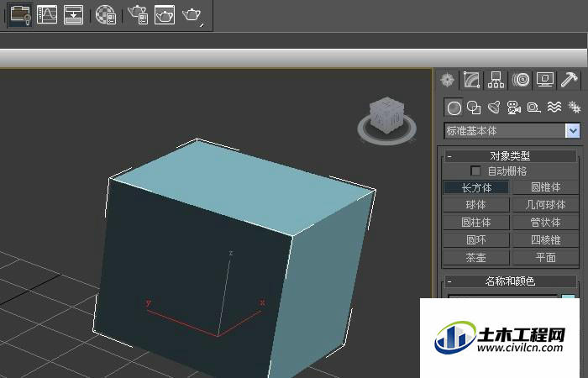Collapse the 名称和颜色 rollout
The image size is (588, 378).
(511, 281)
